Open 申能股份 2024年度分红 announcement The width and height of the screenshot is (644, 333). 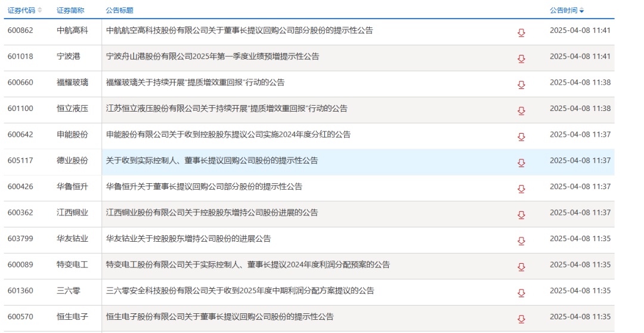click(228, 134)
